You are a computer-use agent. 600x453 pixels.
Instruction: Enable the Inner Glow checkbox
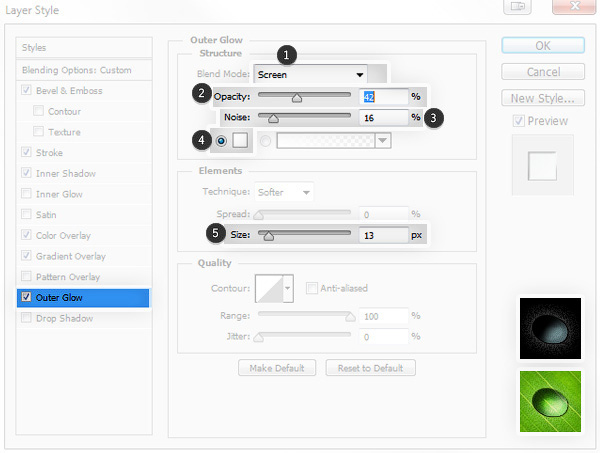pos(26,193)
